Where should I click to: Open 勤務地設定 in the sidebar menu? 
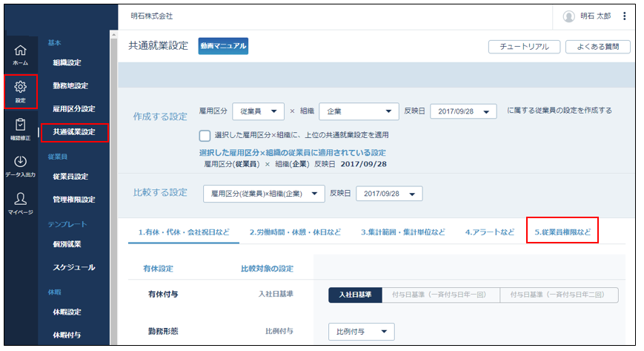point(70,85)
